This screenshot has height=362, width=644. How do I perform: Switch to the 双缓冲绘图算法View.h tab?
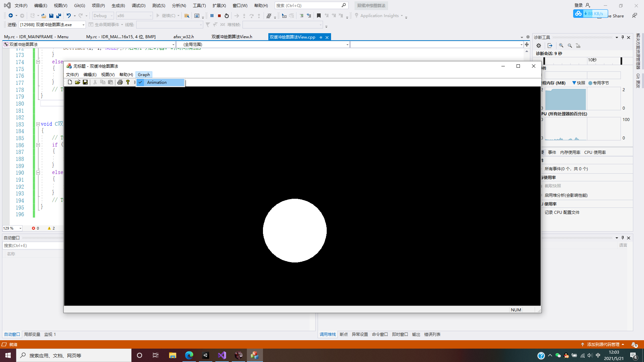click(x=232, y=37)
